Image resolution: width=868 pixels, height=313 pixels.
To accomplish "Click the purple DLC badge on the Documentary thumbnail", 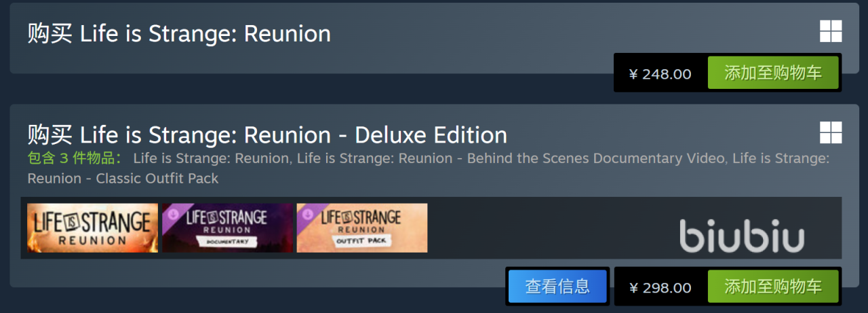I will click(172, 214).
